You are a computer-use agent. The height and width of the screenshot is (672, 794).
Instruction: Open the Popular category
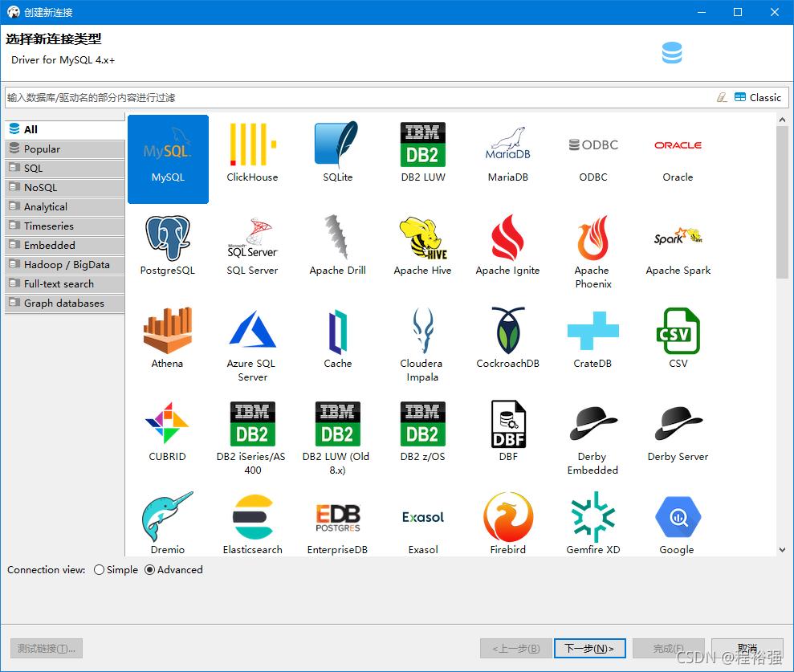[x=65, y=149]
